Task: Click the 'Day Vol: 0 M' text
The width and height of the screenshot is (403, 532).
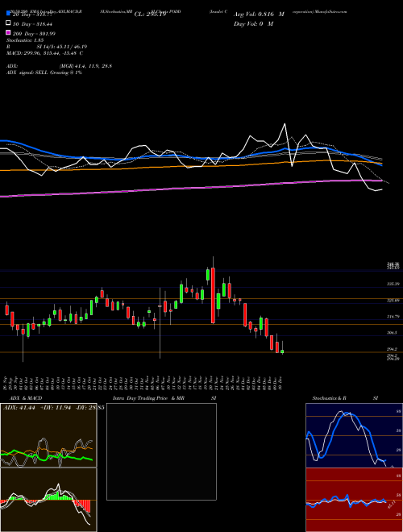Action: [x=253, y=24]
